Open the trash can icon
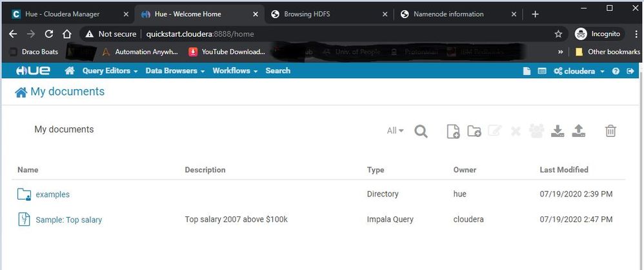 coord(610,131)
